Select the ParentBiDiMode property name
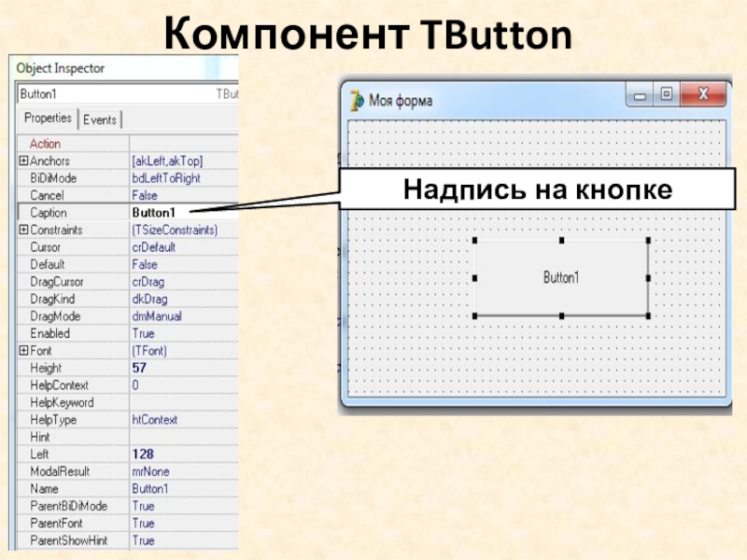 click(68, 506)
